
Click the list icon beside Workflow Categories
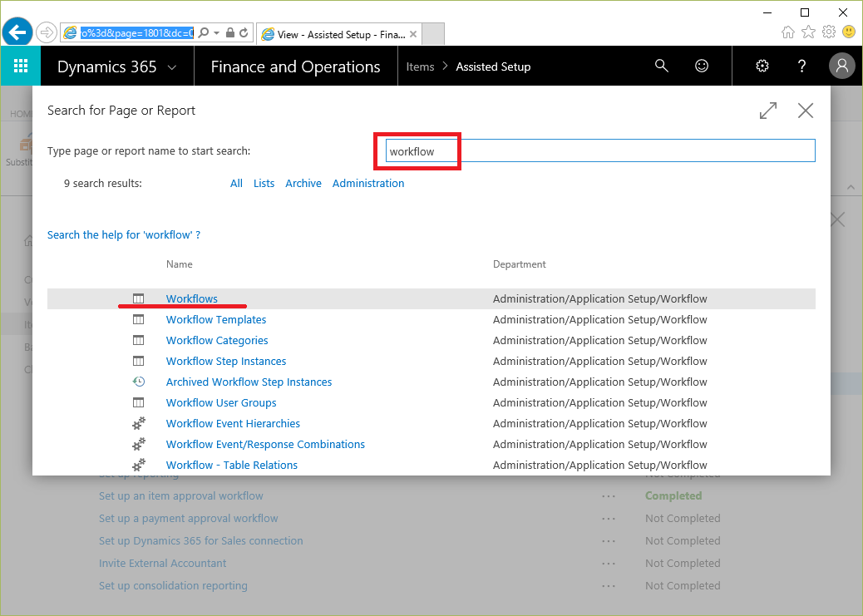[138, 340]
